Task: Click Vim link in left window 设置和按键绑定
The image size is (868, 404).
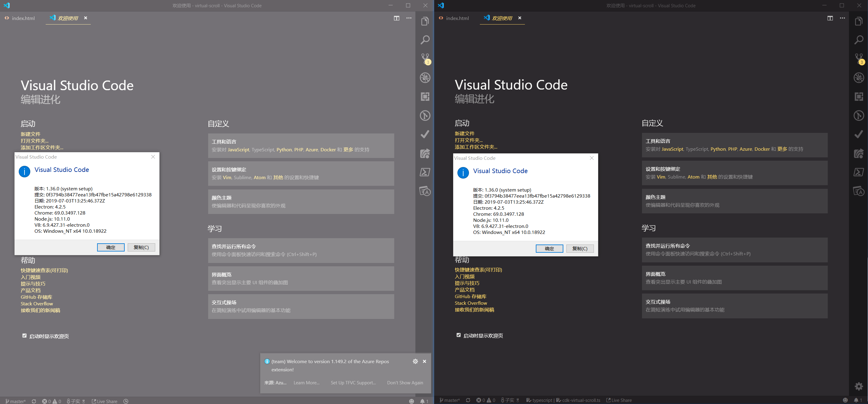Action: (x=227, y=178)
